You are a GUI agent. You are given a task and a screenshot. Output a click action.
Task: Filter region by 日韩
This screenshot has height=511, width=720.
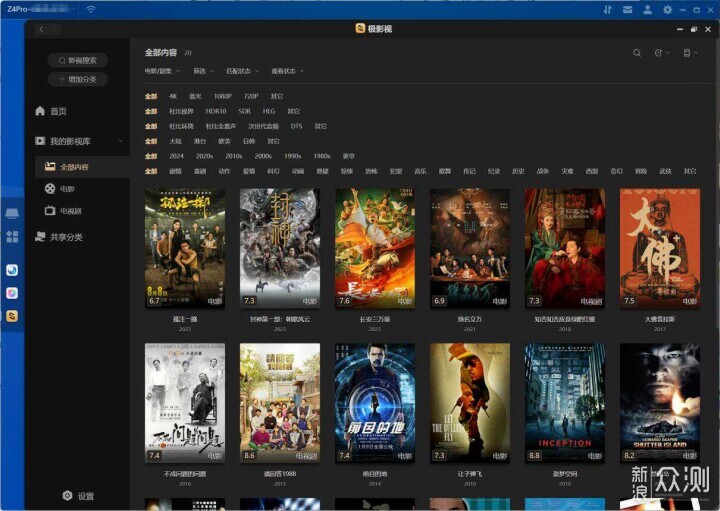[248, 141]
